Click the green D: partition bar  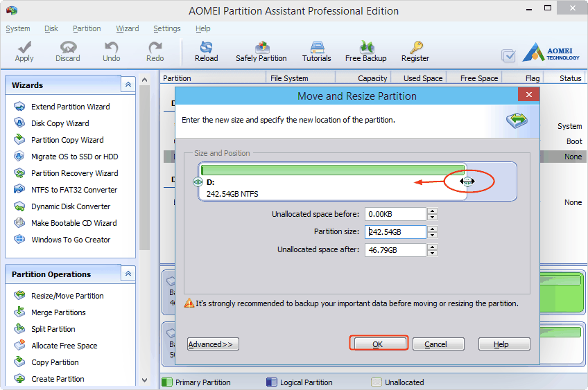(333, 170)
